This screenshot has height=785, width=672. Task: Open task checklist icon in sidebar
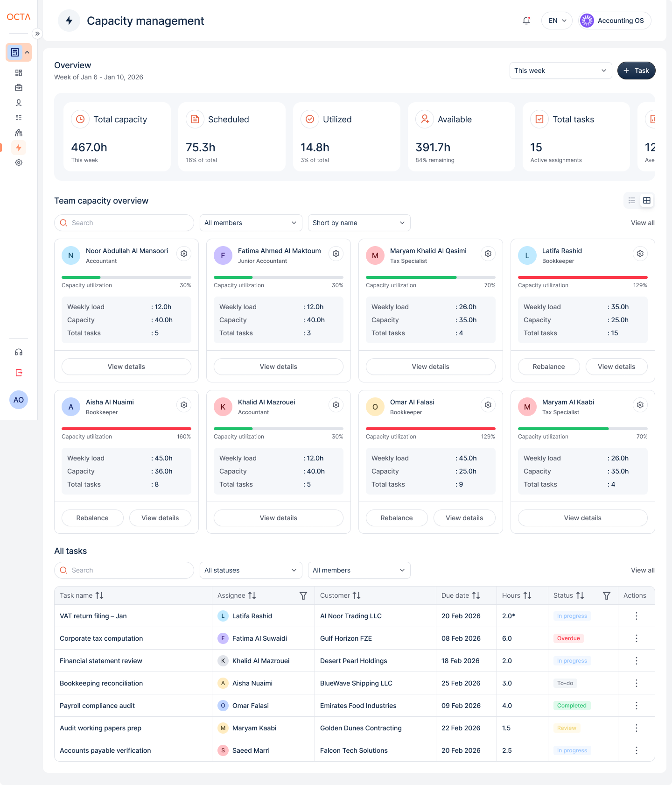[x=19, y=118]
